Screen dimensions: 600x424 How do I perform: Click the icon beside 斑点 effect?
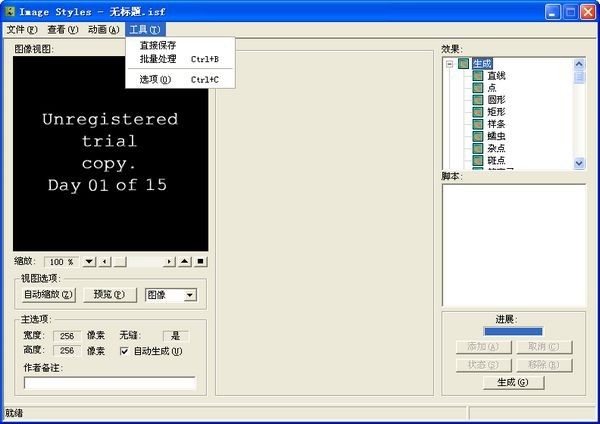point(478,160)
